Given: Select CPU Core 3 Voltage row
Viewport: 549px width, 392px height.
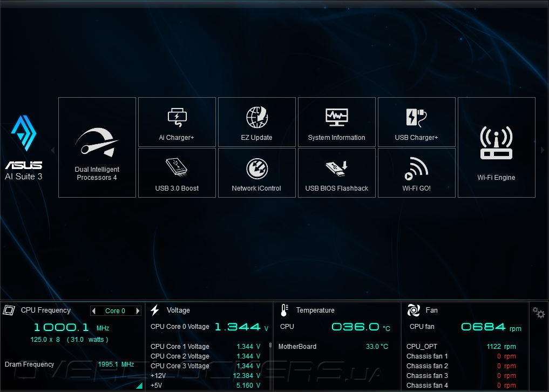Looking at the screenshot, I should pyautogui.click(x=206, y=366).
